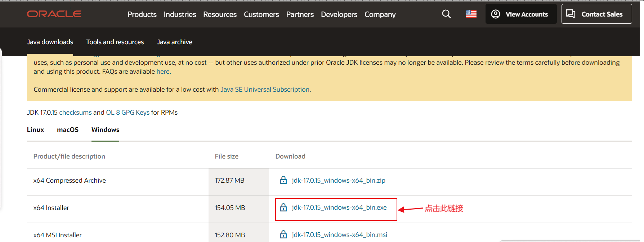Image resolution: width=644 pixels, height=242 pixels.
Task: Click the JDK 17.0.15 text
Action: click(x=42, y=113)
